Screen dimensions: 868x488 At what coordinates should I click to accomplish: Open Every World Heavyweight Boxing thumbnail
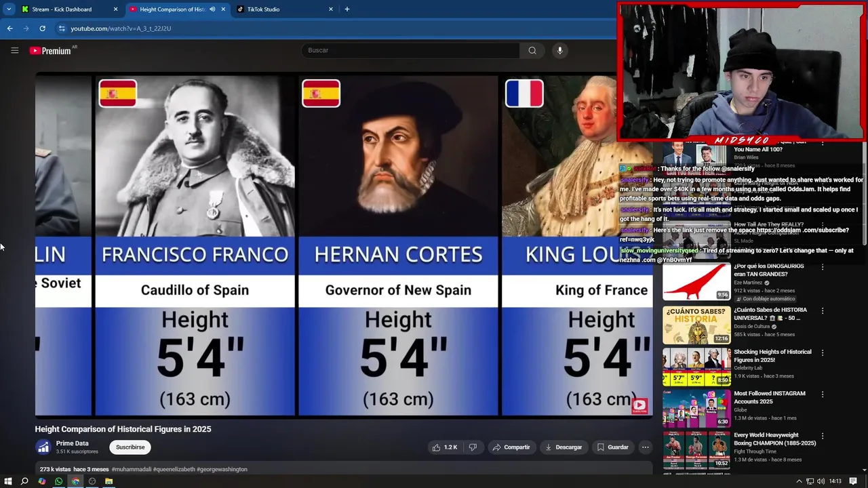696,450
